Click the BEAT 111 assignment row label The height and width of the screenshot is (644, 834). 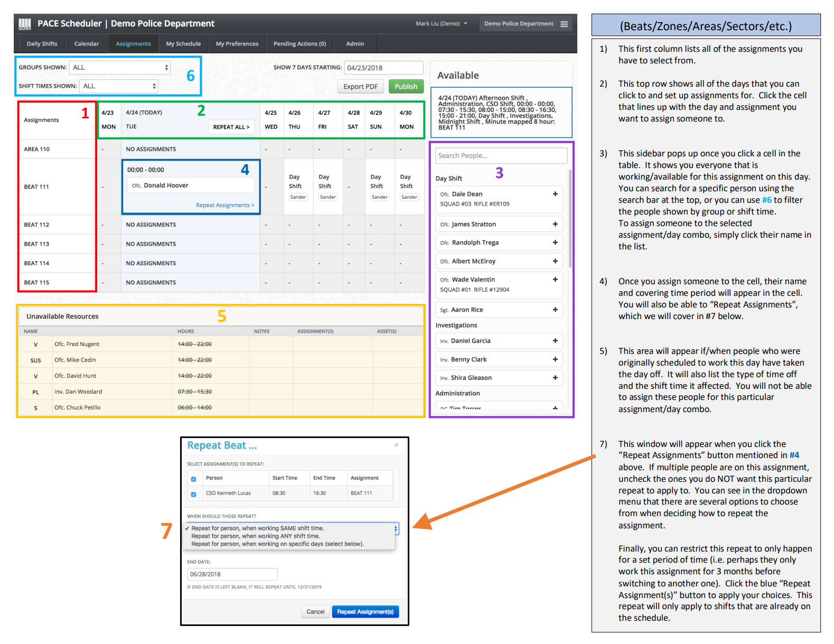point(36,187)
